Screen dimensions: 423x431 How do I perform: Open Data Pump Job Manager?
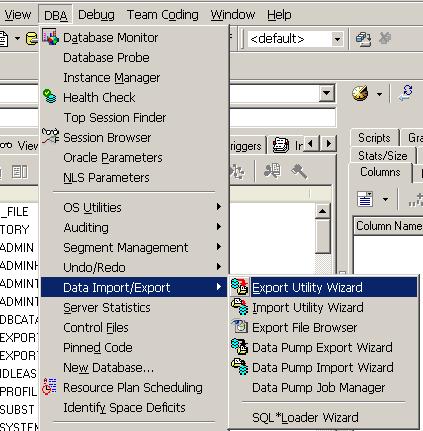pyautogui.click(x=323, y=387)
